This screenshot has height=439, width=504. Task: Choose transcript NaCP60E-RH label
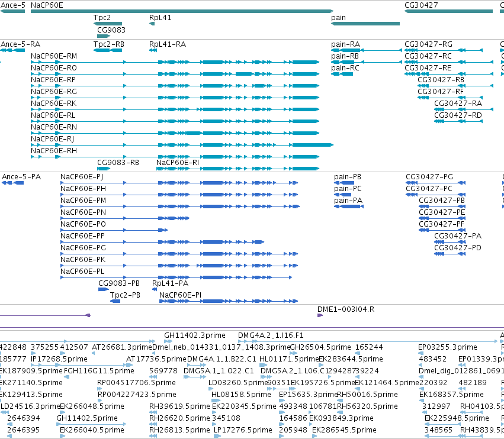pos(54,151)
